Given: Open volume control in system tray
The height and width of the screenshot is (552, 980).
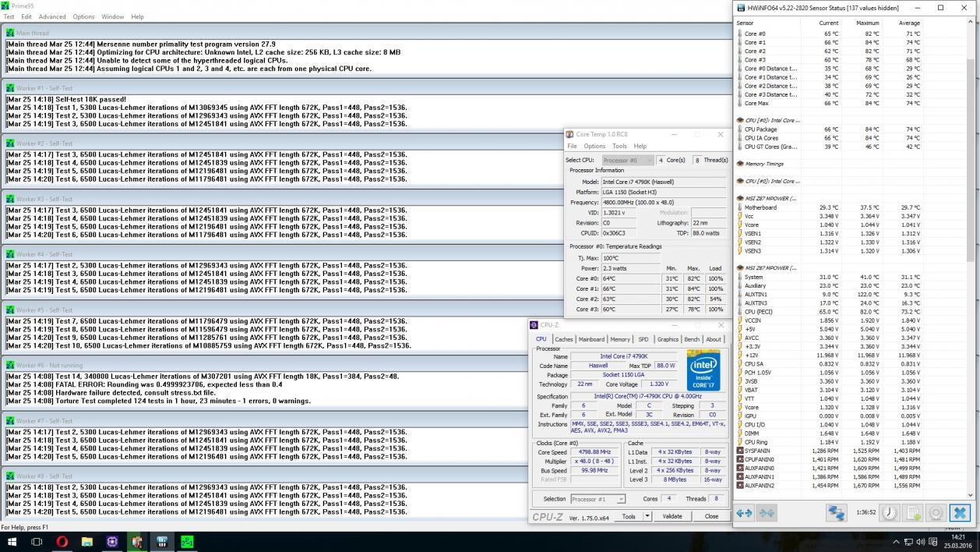Looking at the screenshot, I should 921,542.
